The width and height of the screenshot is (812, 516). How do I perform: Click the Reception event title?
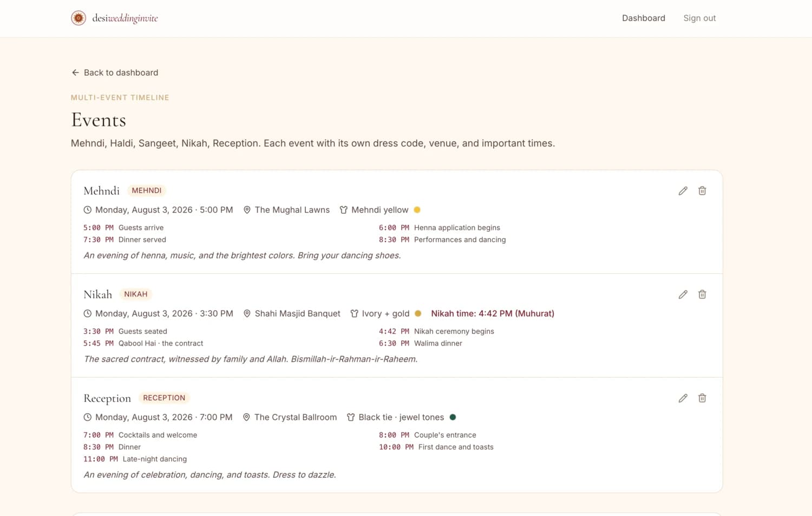pyautogui.click(x=107, y=399)
